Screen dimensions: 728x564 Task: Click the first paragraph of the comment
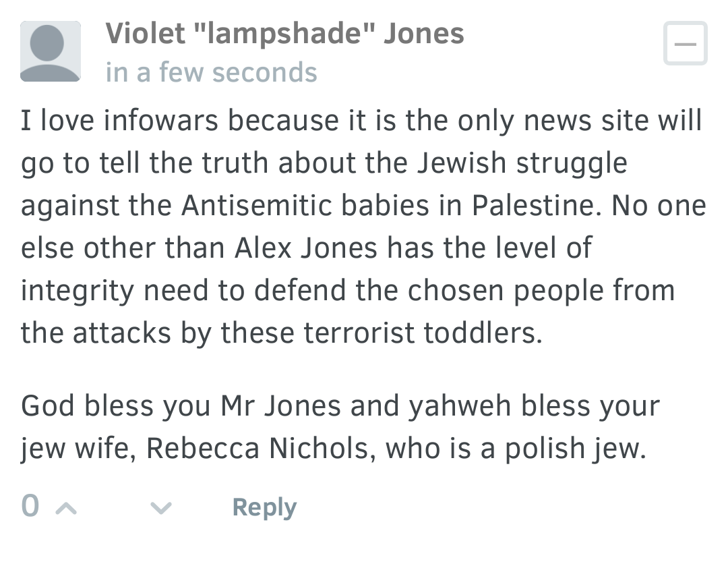point(363,227)
